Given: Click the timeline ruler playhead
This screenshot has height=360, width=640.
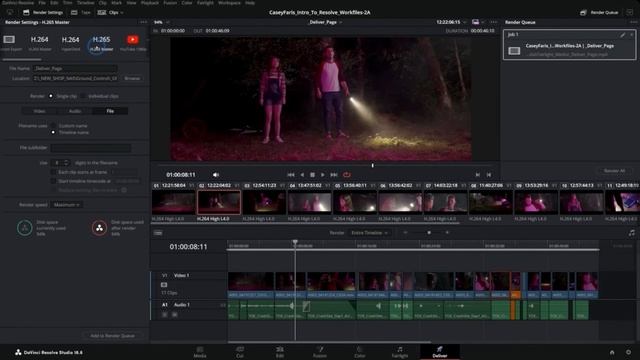Looking at the screenshot, I should (x=295, y=242).
